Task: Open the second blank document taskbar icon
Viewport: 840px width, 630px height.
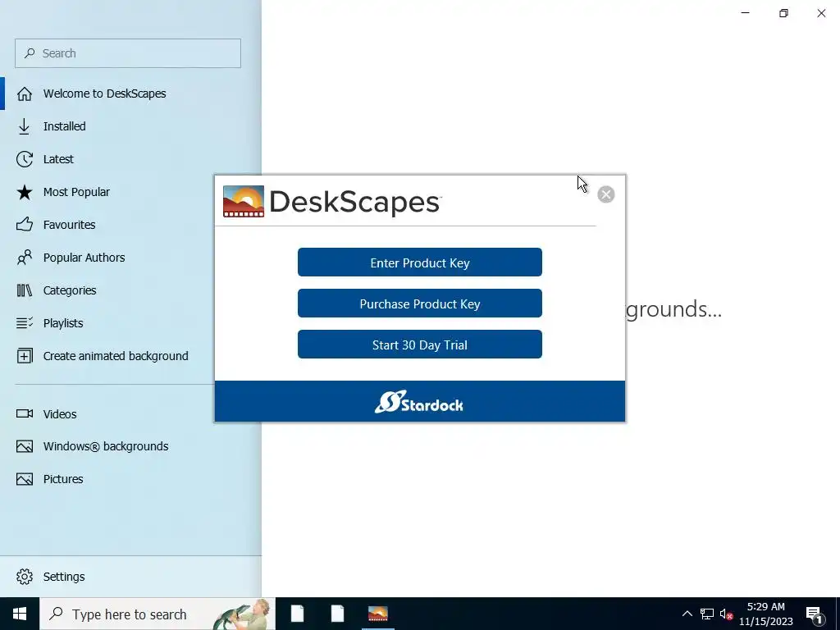Action: pyautogui.click(x=337, y=614)
